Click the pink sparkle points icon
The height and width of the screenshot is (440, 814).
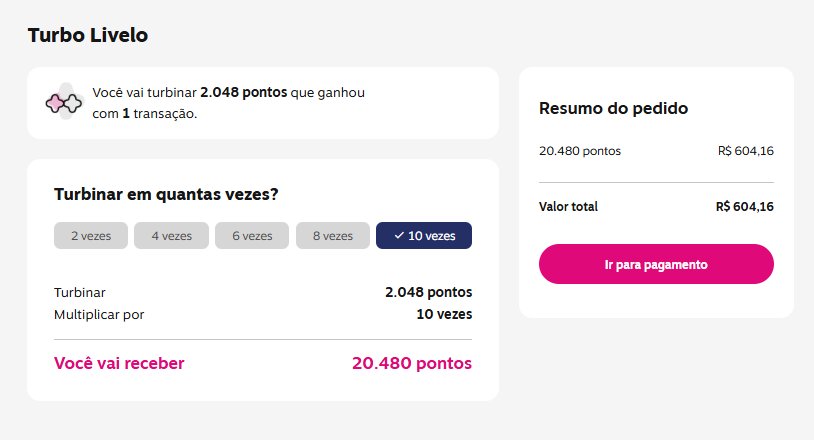[x=64, y=102]
